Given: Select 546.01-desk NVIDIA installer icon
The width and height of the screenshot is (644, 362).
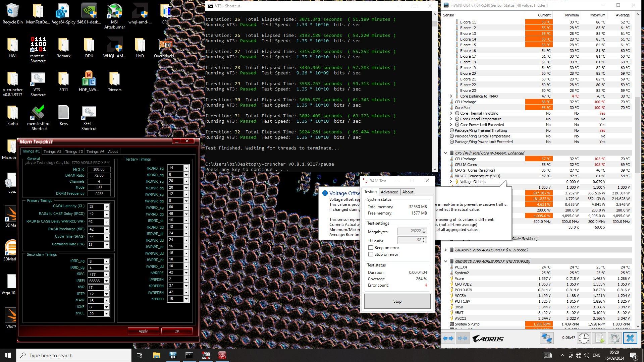Looking at the screenshot, I should click(x=89, y=14).
